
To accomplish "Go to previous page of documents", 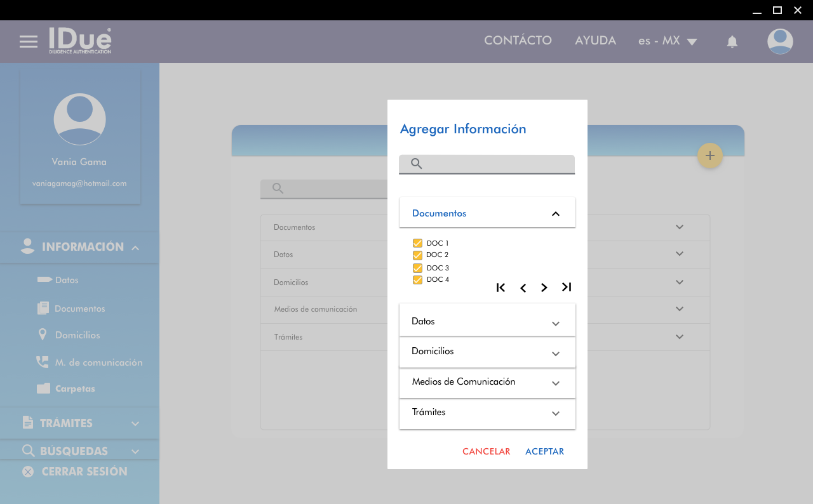I will 523,288.
